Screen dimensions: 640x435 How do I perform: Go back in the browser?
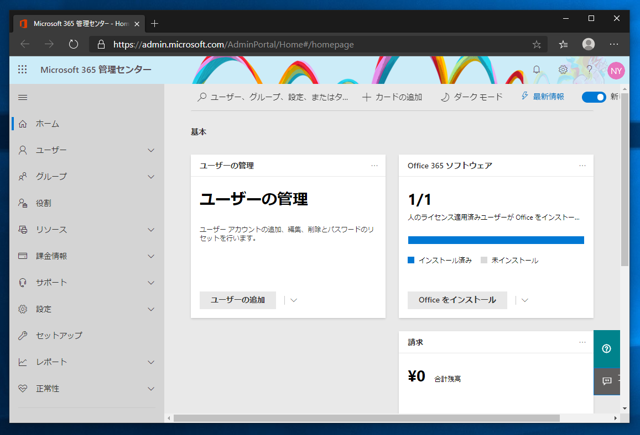[25, 44]
